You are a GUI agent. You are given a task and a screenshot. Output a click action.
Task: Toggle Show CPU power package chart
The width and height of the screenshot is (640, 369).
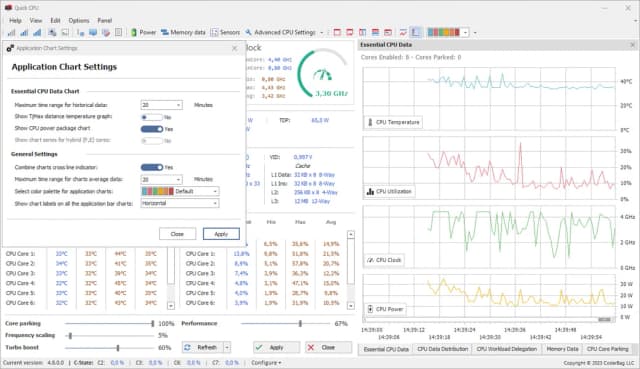coord(151,129)
